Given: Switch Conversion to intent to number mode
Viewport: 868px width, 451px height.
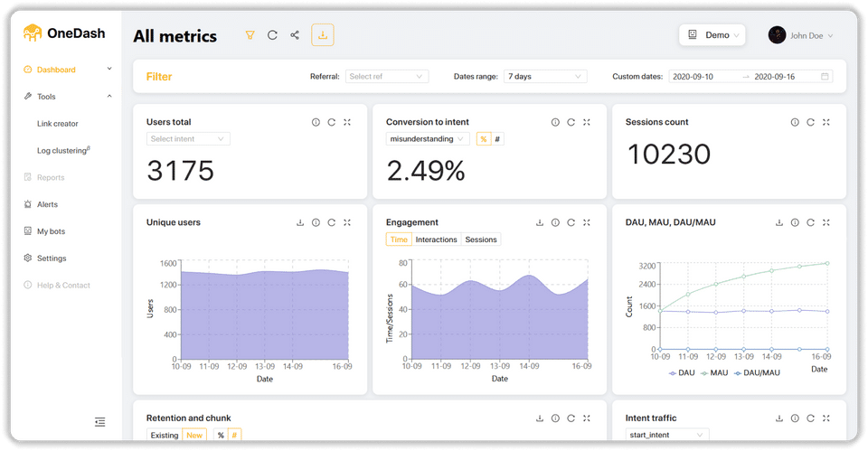Looking at the screenshot, I should click(497, 139).
